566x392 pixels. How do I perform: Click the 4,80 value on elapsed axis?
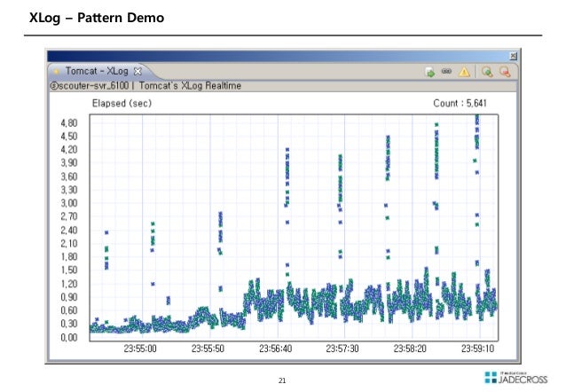click(x=69, y=122)
